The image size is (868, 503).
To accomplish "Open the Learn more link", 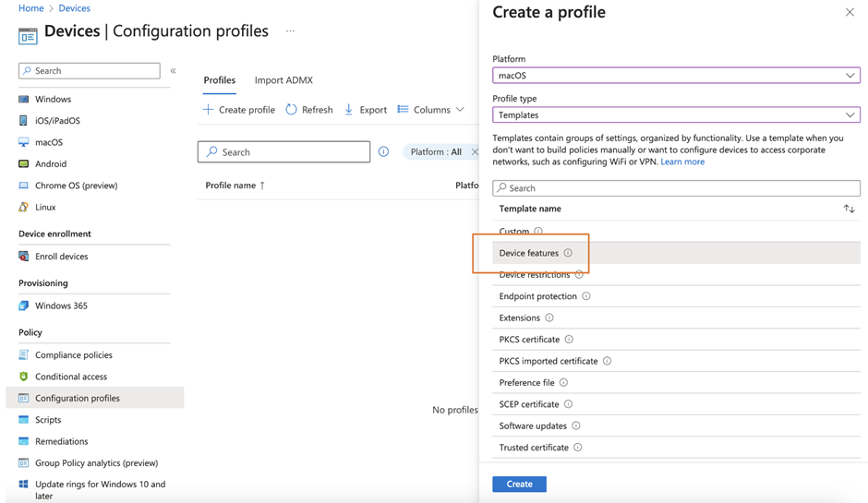I will click(x=682, y=162).
